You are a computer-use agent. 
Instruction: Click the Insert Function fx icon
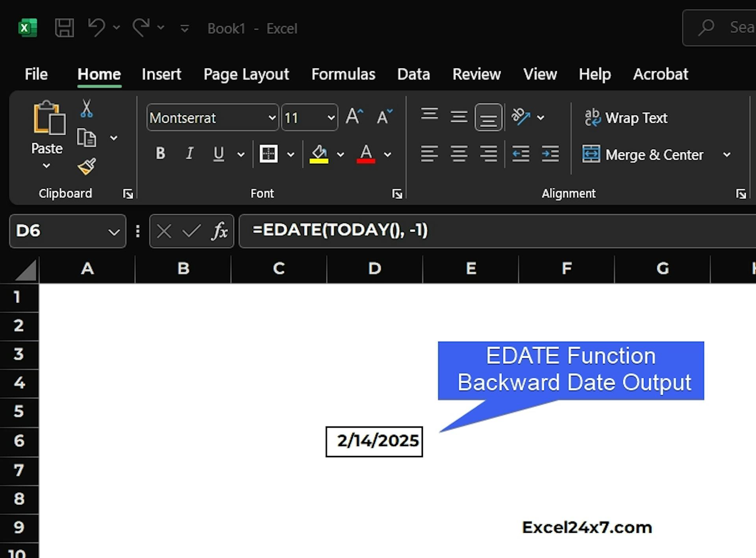coord(220,231)
